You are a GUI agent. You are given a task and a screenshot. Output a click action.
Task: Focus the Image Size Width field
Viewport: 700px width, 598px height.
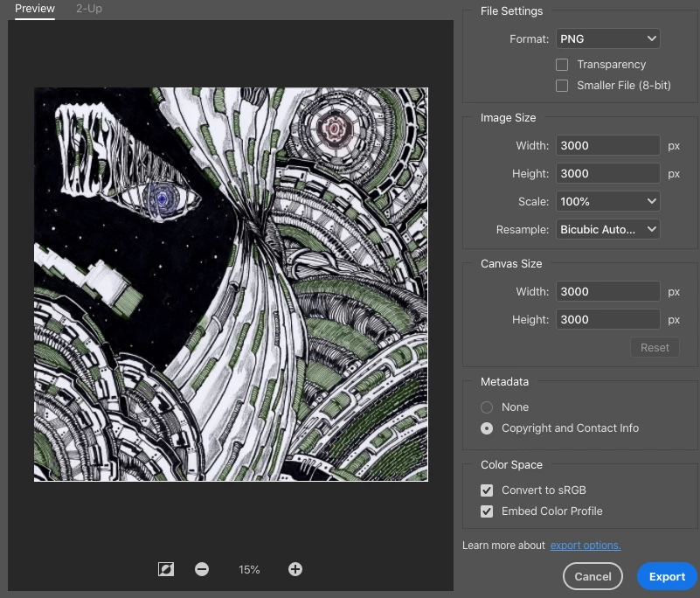pos(607,146)
